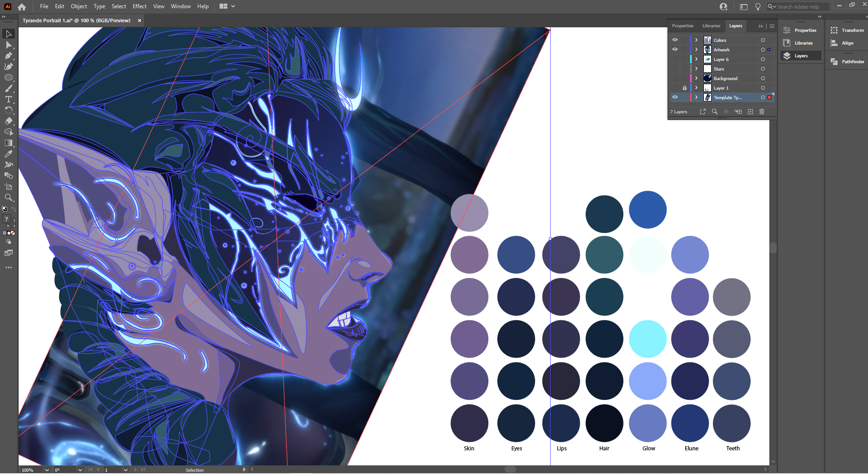Open the rotation angle dropdown
Image resolution: width=868 pixels, height=474 pixels.
80,470
